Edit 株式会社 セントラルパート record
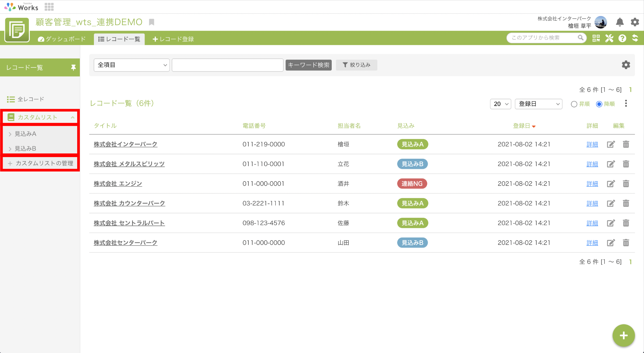 point(611,223)
